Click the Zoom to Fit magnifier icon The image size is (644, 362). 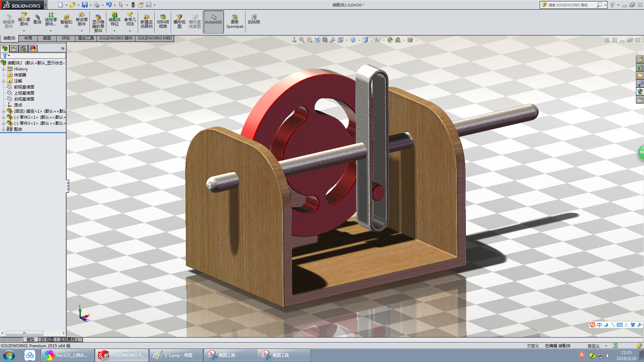coord(302,40)
